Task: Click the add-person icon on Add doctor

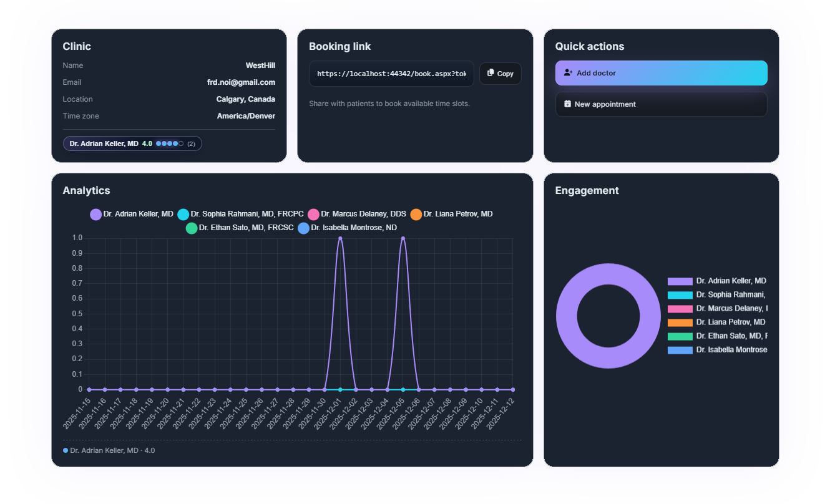Action: coord(568,72)
